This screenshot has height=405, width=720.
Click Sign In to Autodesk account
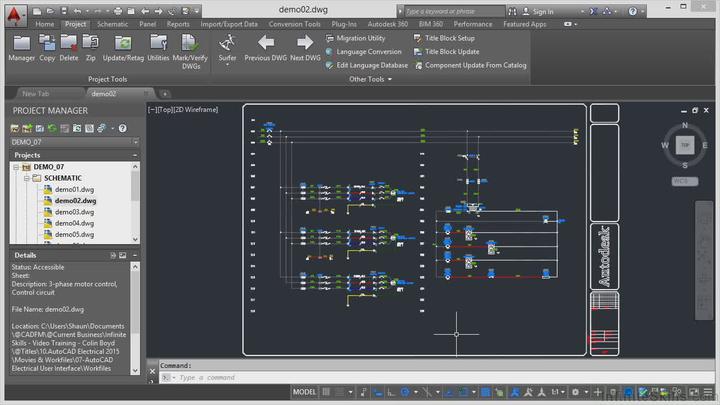coord(538,11)
